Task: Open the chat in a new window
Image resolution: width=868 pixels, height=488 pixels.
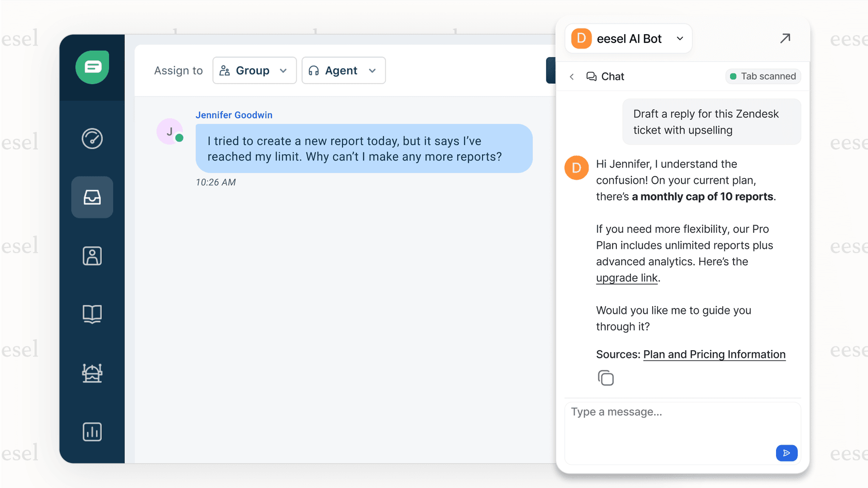Action: (x=785, y=38)
